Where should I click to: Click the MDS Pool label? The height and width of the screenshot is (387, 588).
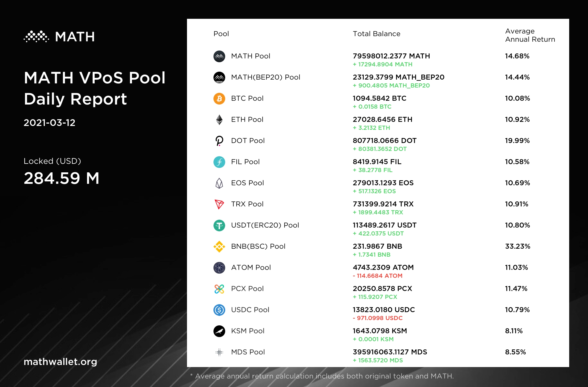pos(248,352)
